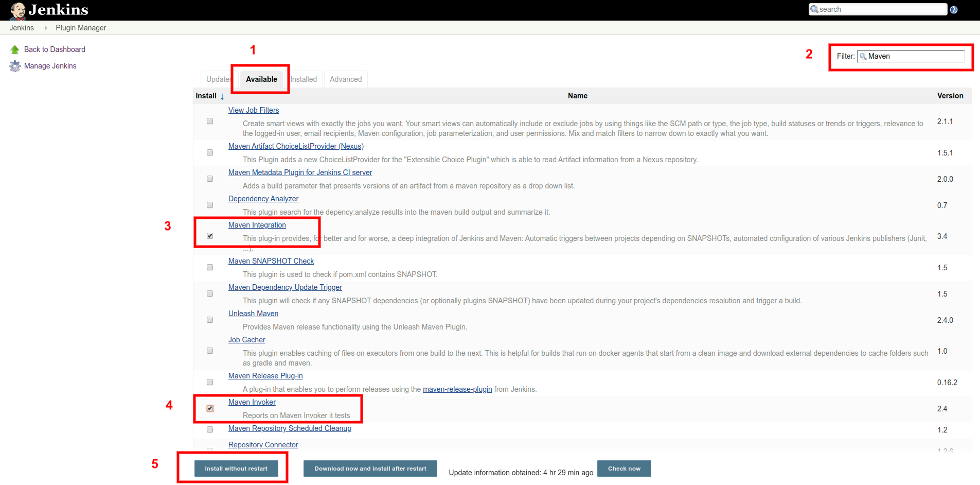
Task: Open Maven Dependency Update Trigger link
Action: pos(285,287)
